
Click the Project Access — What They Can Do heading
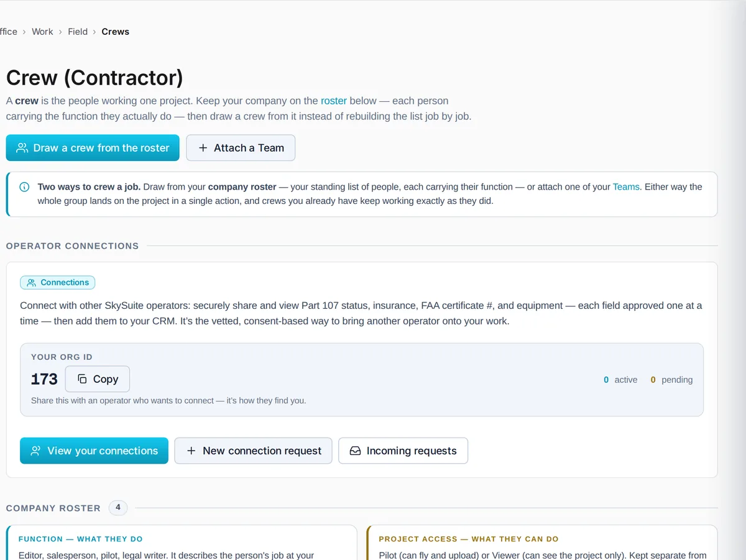[469, 539]
